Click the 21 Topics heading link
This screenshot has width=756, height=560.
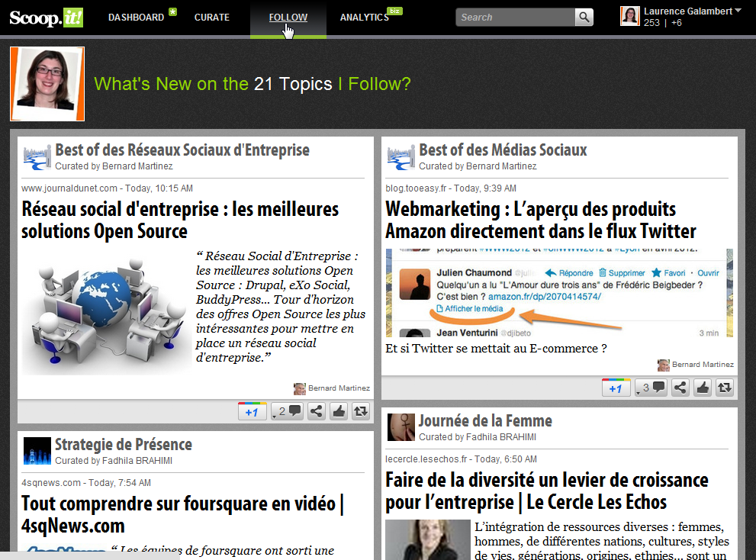point(293,84)
